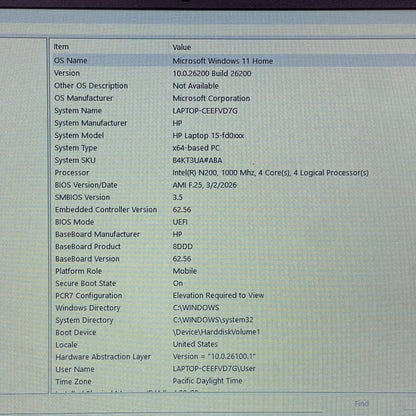Select the System Manufacturer row
416x416 pixels.
click(x=233, y=123)
